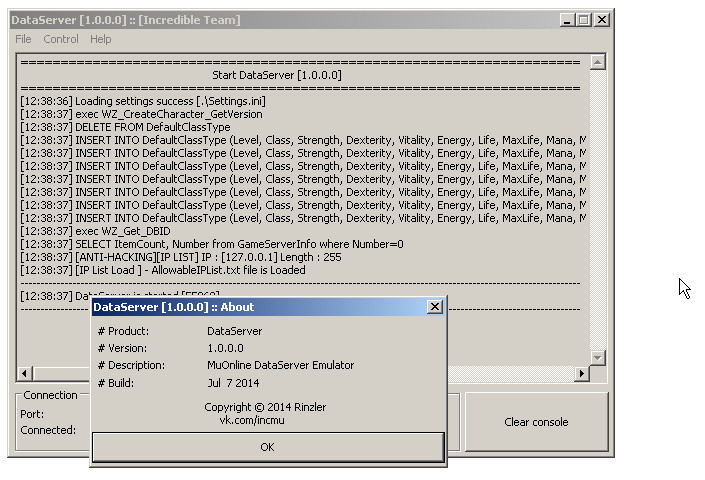Screen dimensions: 705x480
Task: Click the 'AllowableIPList.txt file is Loaded' line
Action: (x=163, y=271)
